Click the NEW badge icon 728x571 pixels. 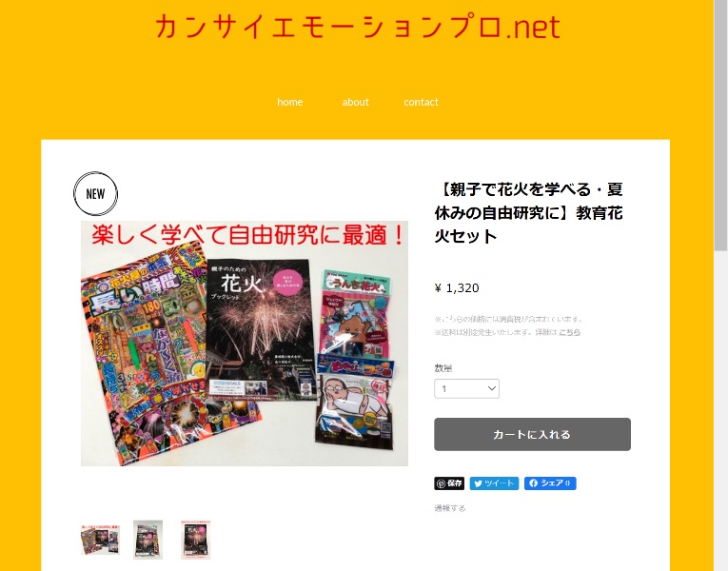(x=96, y=193)
